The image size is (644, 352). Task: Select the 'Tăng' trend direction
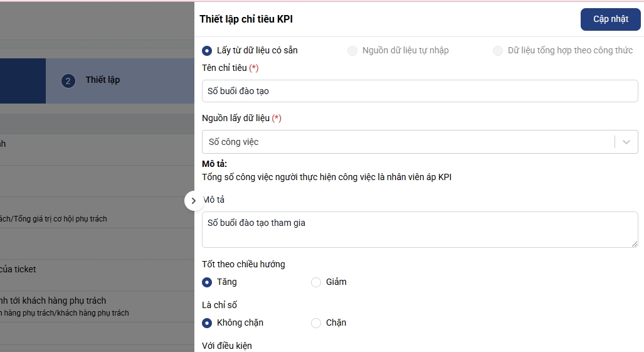(207, 282)
